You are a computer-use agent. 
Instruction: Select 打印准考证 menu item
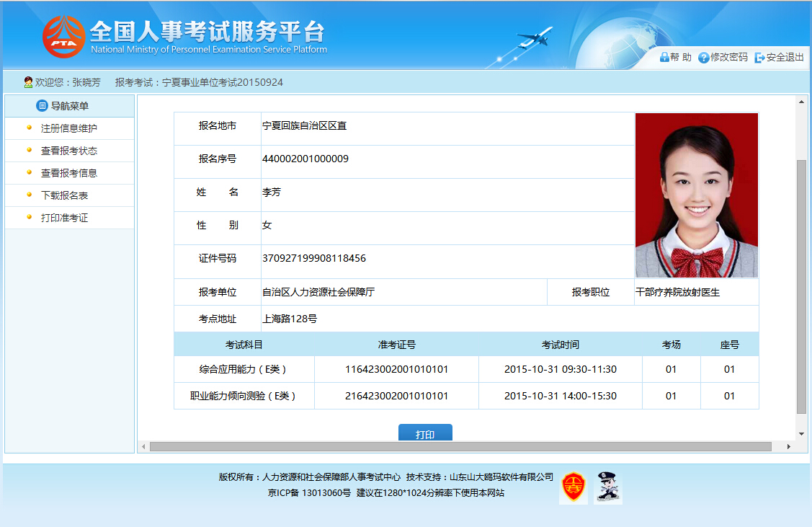coord(64,218)
